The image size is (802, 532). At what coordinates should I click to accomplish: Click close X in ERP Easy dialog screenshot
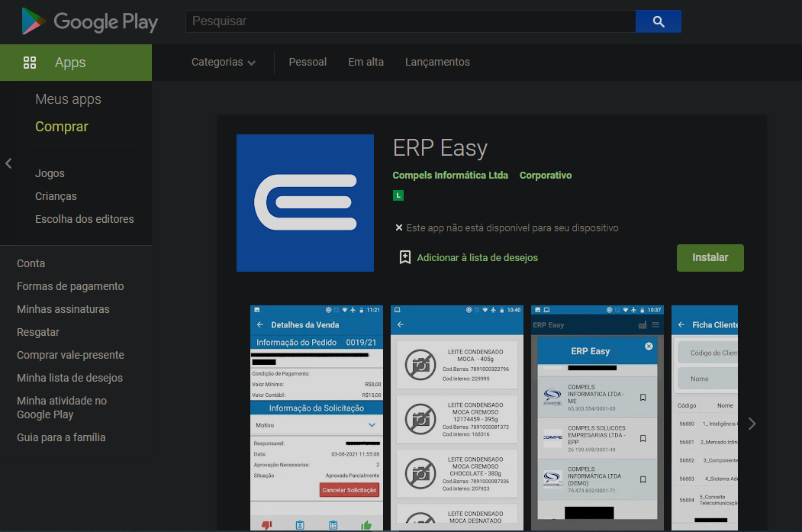(649, 347)
